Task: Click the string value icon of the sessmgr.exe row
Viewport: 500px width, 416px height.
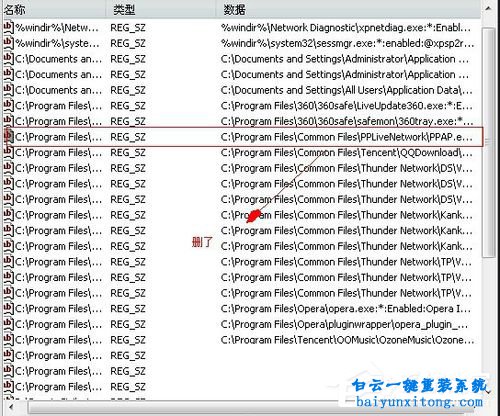Action: (8, 43)
